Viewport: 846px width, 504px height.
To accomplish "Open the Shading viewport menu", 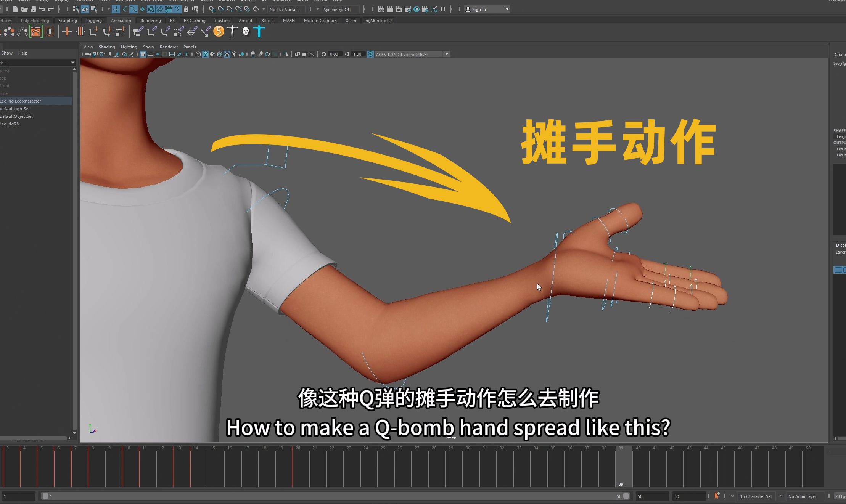I will 107,47.
